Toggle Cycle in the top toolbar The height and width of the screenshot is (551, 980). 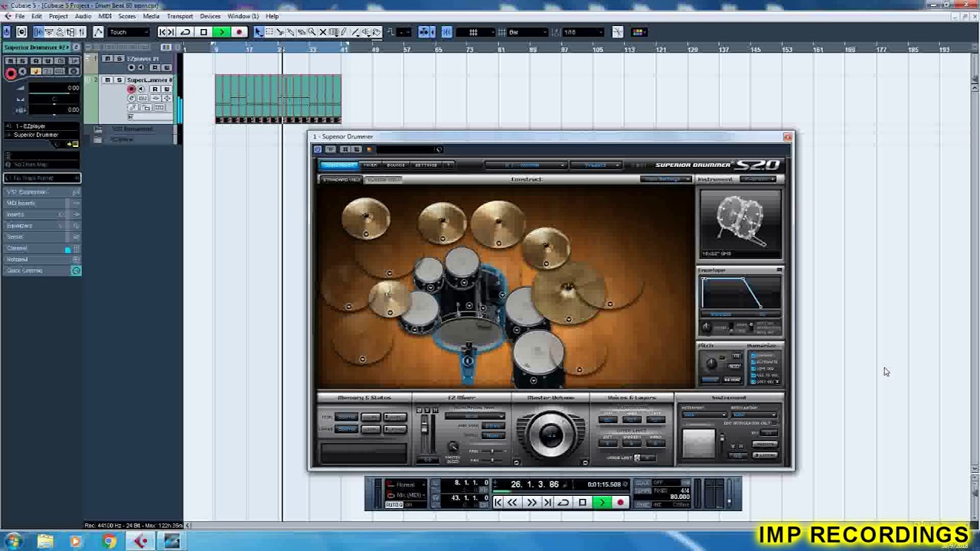pos(185,32)
